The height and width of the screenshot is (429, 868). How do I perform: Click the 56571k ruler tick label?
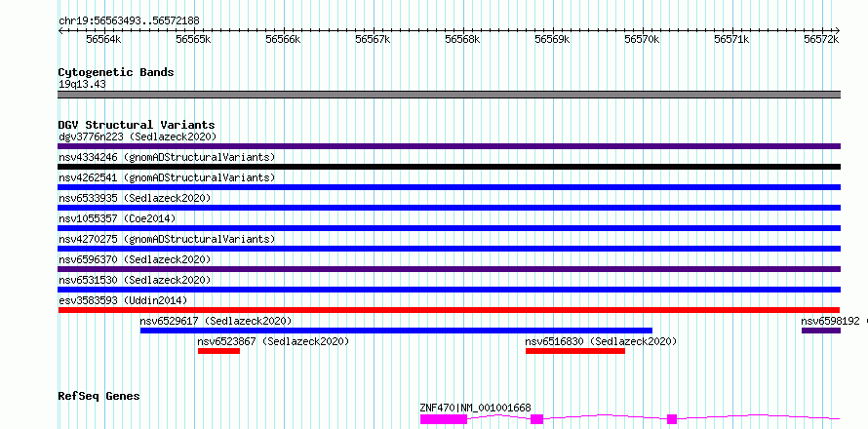coord(732,39)
